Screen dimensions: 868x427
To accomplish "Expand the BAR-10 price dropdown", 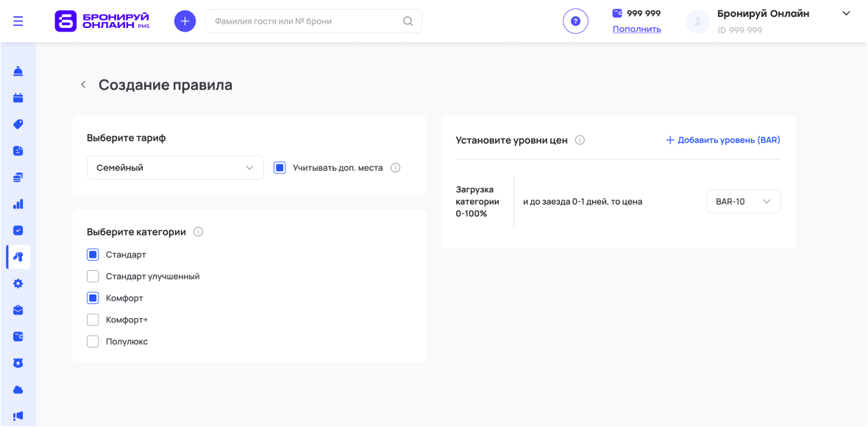I will point(743,202).
